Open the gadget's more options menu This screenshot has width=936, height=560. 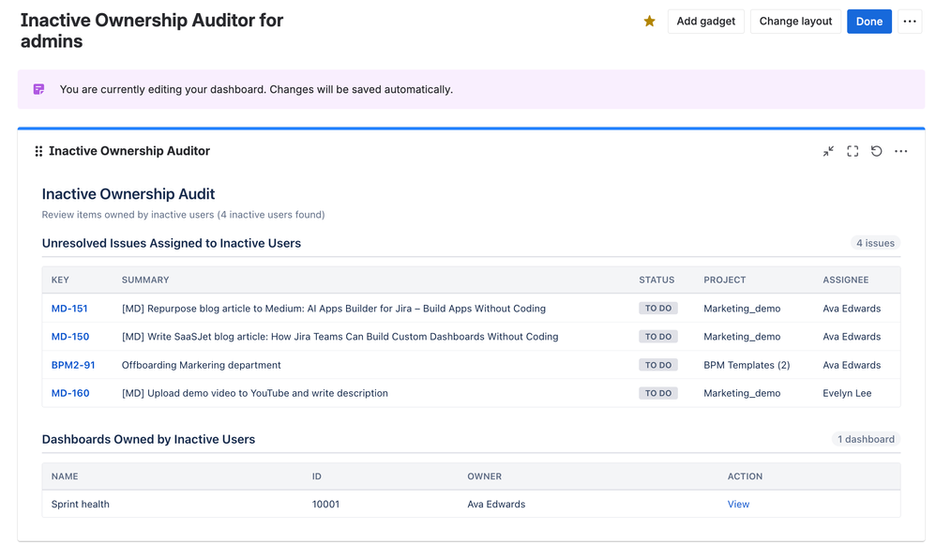click(901, 151)
